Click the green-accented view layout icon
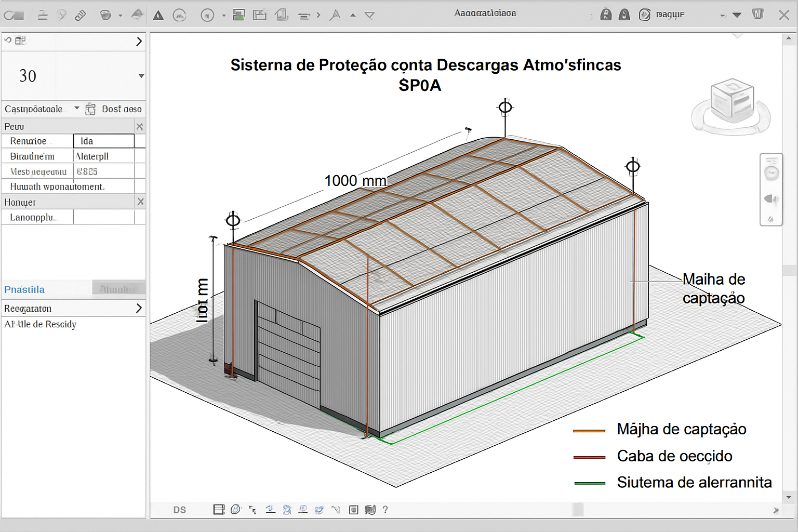The width and height of the screenshot is (798, 532). click(238, 15)
